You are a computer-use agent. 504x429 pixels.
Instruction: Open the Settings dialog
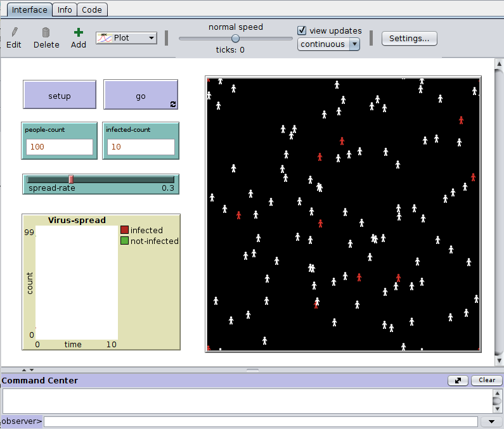pos(409,38)
